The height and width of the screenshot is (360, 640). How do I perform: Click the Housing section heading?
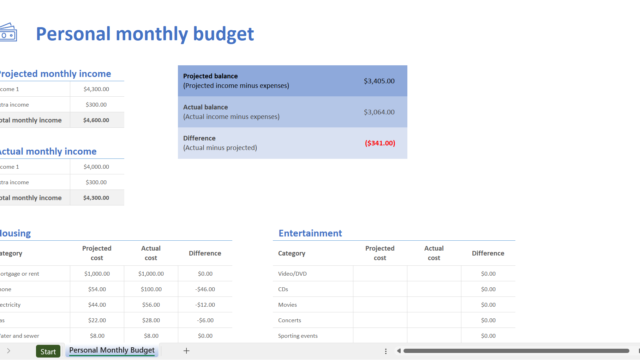click(x=16, y=233)
